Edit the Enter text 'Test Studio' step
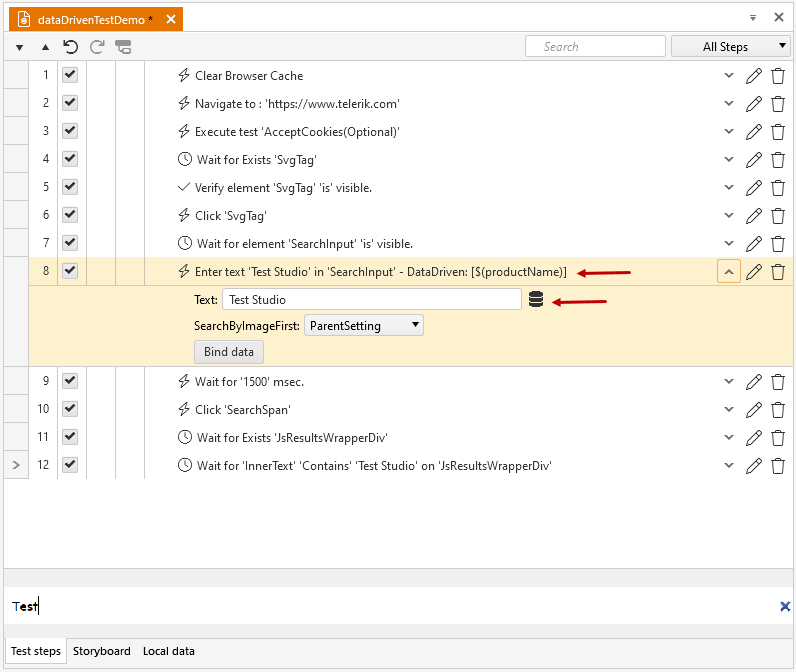The height and width of the screenshot is (672, 796). pyautogui.click(x=754, y=272)
